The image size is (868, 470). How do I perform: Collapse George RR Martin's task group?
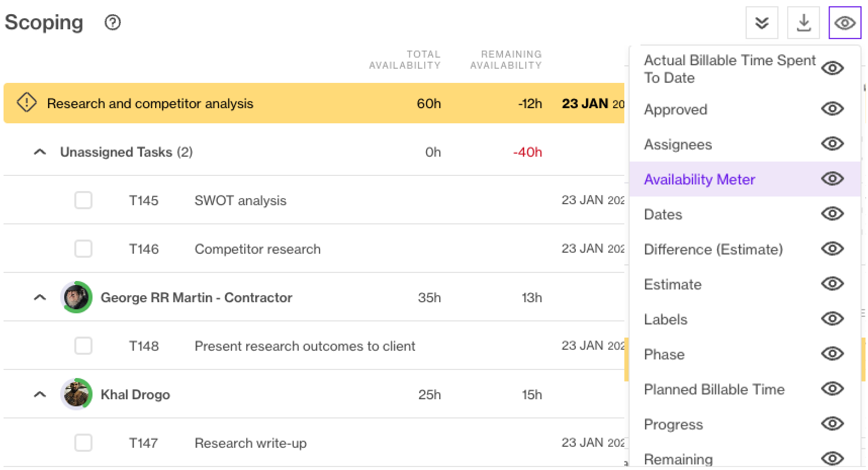[40, 297]
